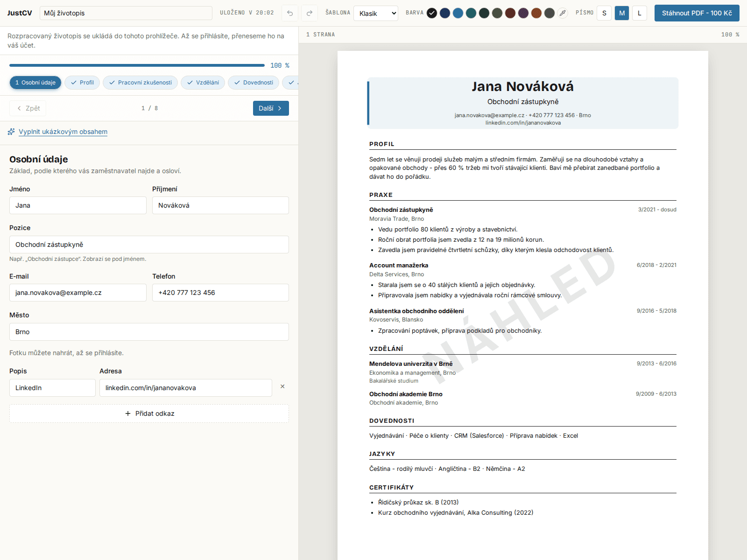Image resolution: width=747 pixels, height=560 pixels.
Task: Click the redo arrow icon
Action: coord(310,13)
